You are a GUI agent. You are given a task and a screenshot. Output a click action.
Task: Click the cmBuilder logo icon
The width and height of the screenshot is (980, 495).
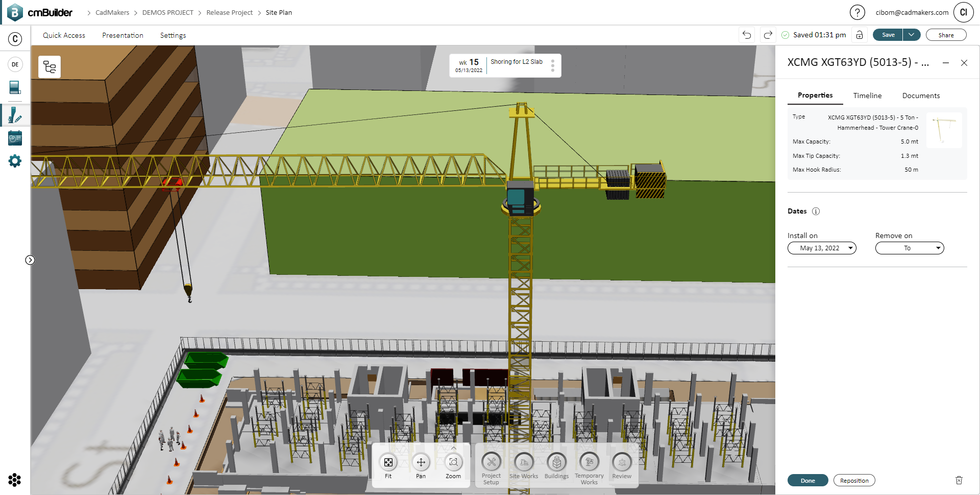pos(15,12)
